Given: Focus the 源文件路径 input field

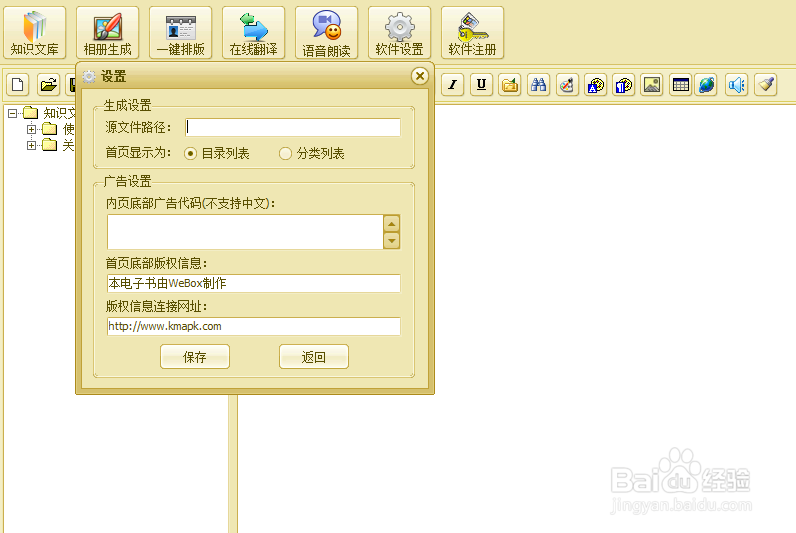Looking at the screenshot, I should coord(293,127).
